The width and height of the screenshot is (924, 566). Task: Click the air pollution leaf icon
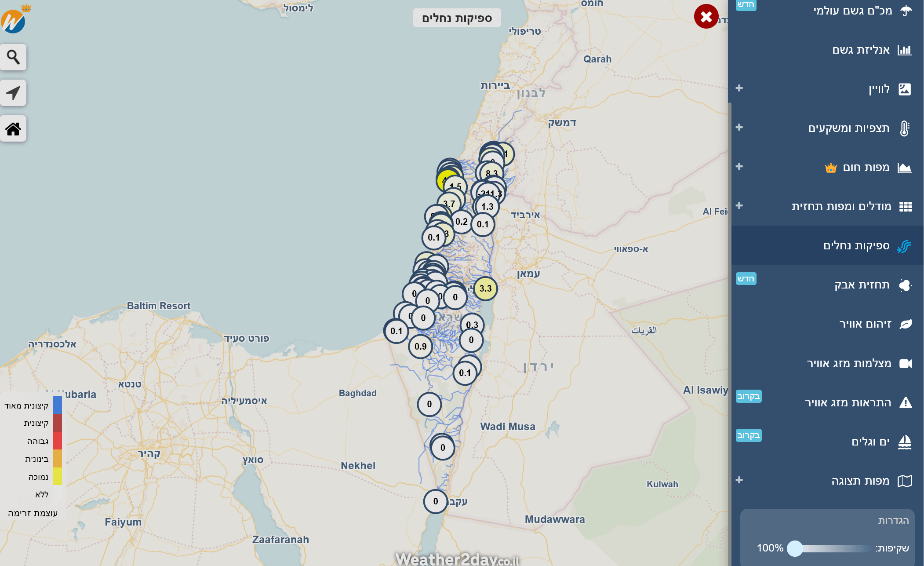[x=905, y=325]
